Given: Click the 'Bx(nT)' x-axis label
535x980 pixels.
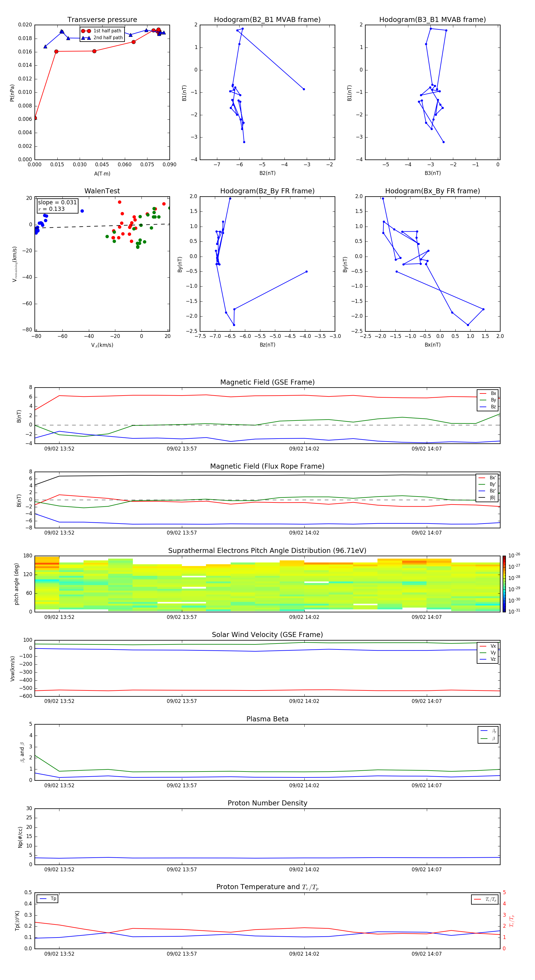Looking at the screenshot, I should tap(432, 345).
